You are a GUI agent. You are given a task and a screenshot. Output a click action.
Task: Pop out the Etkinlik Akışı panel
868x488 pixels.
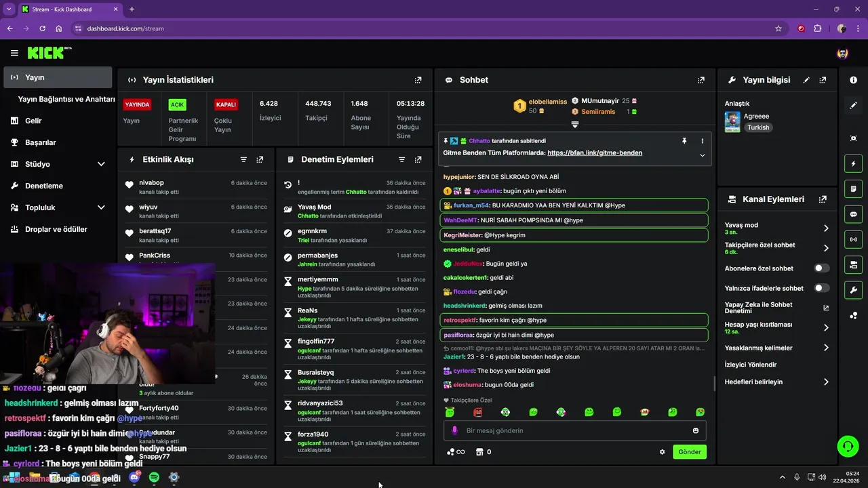point(260,160)
